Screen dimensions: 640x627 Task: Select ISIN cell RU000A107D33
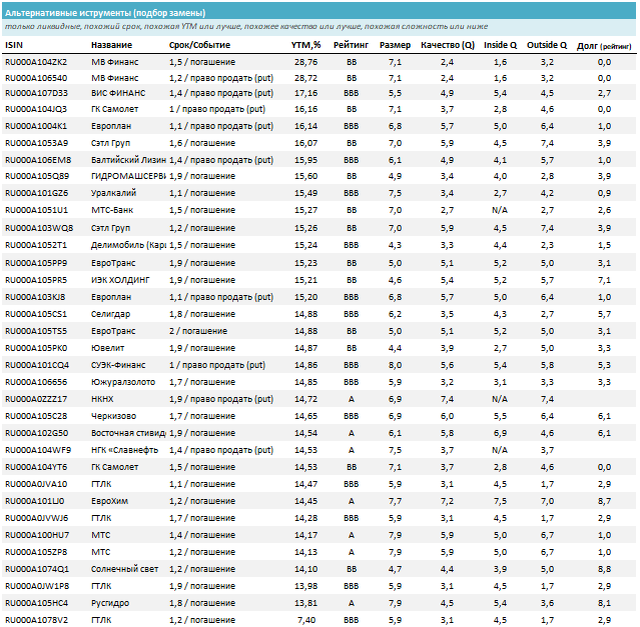tap(36, 93)
